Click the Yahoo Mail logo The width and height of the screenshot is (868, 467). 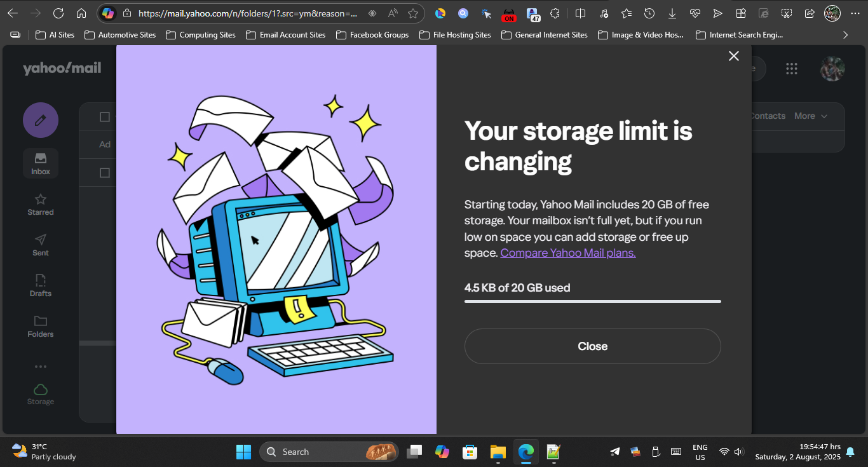pos(62,69)
